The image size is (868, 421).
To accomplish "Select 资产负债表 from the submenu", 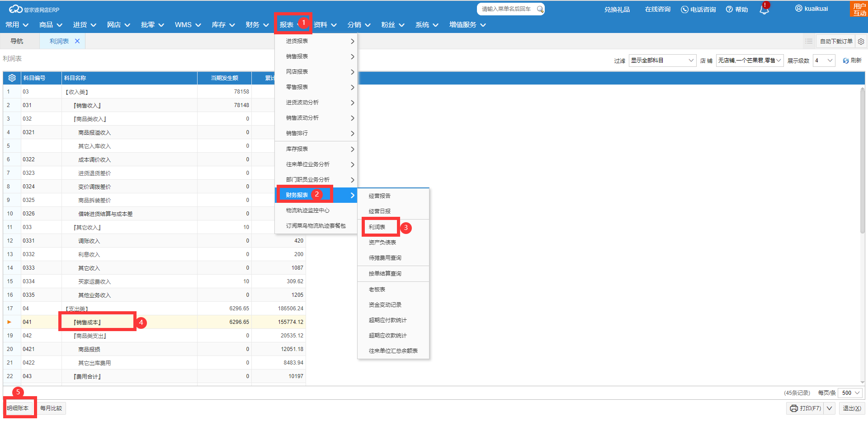I will [382, 243].
